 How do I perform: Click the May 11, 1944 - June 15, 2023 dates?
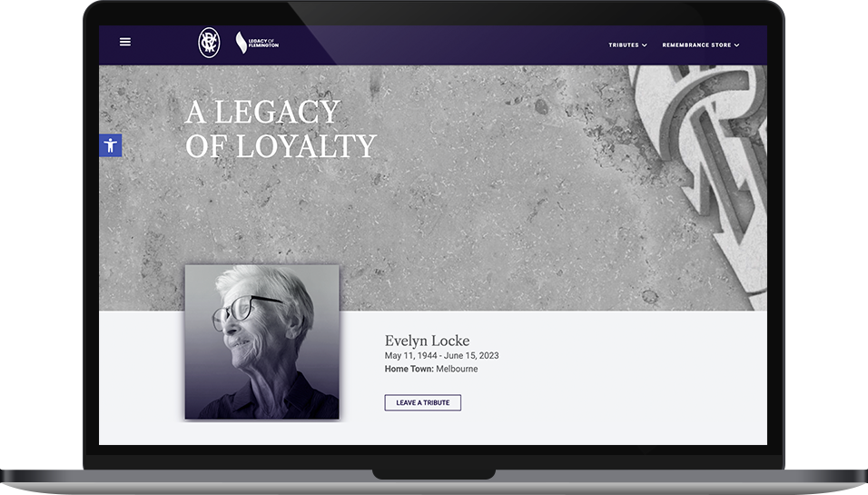(x=442, y=355)
